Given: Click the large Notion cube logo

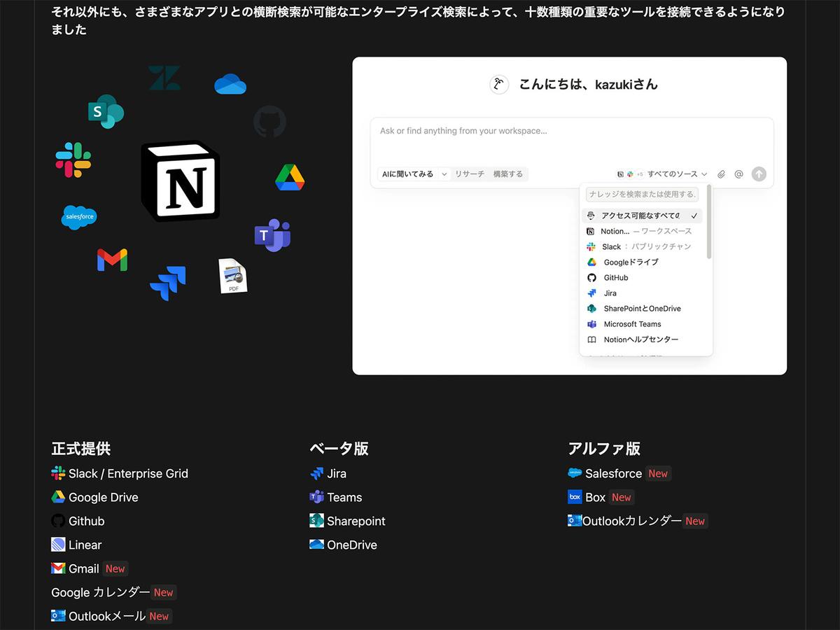Looking at the screenshot, I should coord(181,181).
